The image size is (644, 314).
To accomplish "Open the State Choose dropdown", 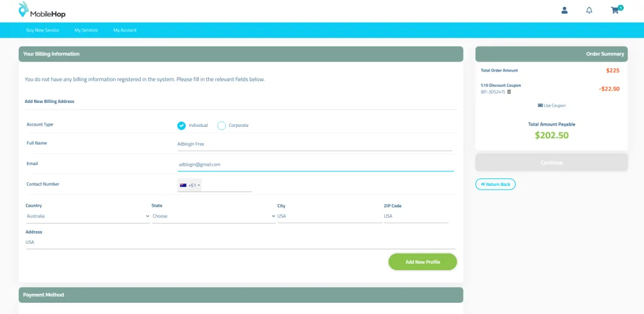I will pos(213,216).
